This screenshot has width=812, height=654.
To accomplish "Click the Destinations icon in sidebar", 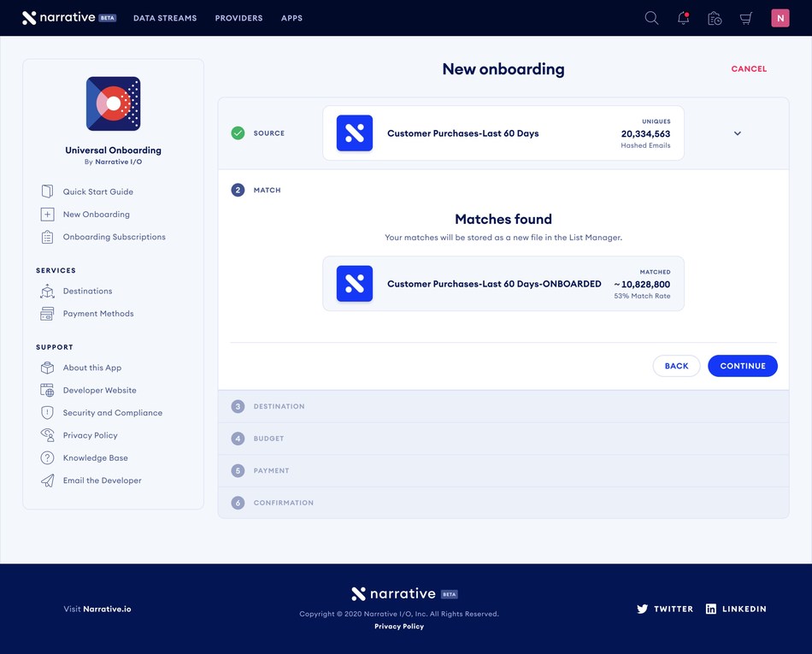I will [47, 291].
